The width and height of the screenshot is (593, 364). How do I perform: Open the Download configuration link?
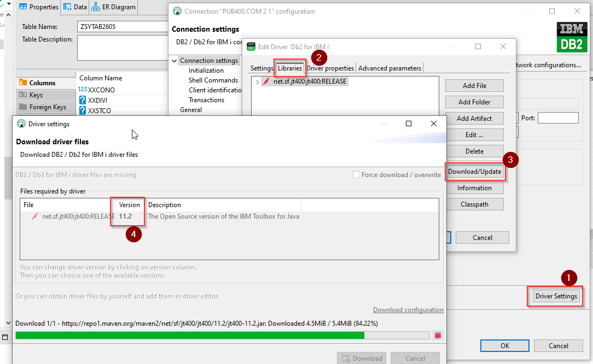[408, 309]
